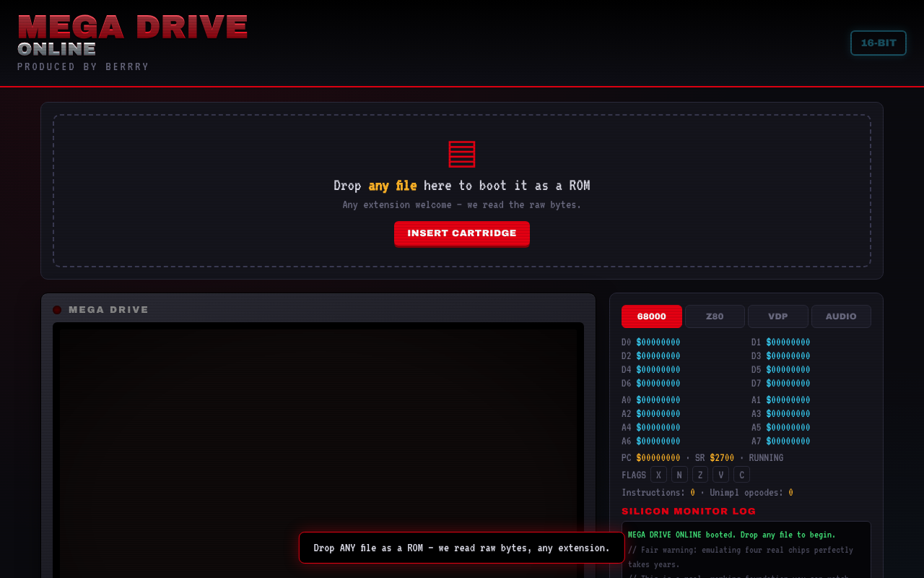Screen dimensions: 924x578
Task: Click the PC register value
Action: pyautogui.click(x=658, y=458)
